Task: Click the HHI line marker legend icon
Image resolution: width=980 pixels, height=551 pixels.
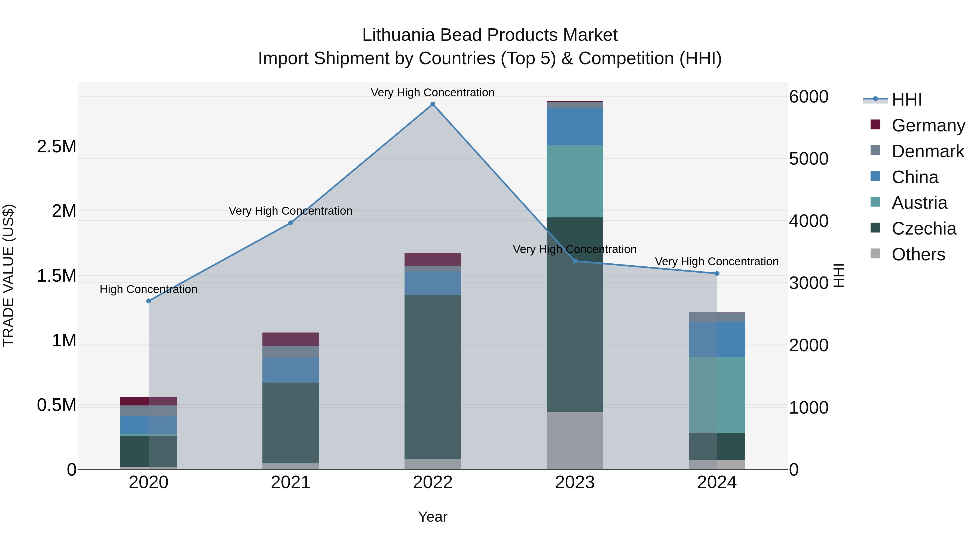Action: [875, 99]
